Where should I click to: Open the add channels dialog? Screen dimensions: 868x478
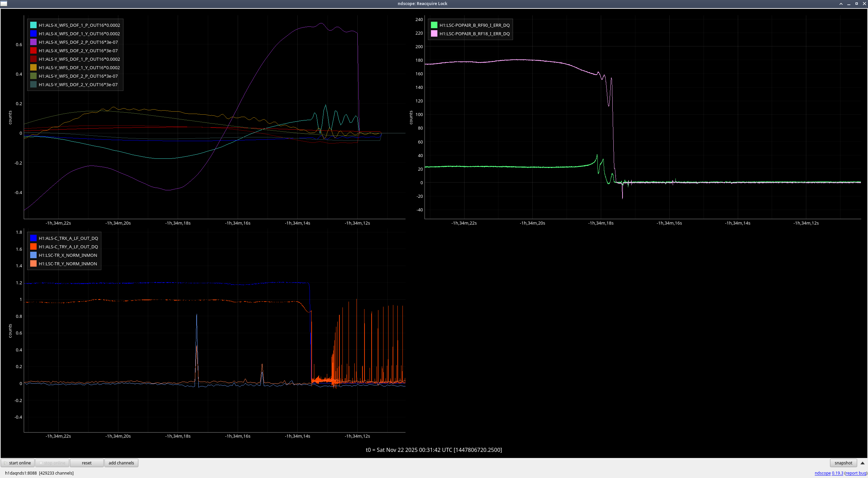tap(121, 463)
